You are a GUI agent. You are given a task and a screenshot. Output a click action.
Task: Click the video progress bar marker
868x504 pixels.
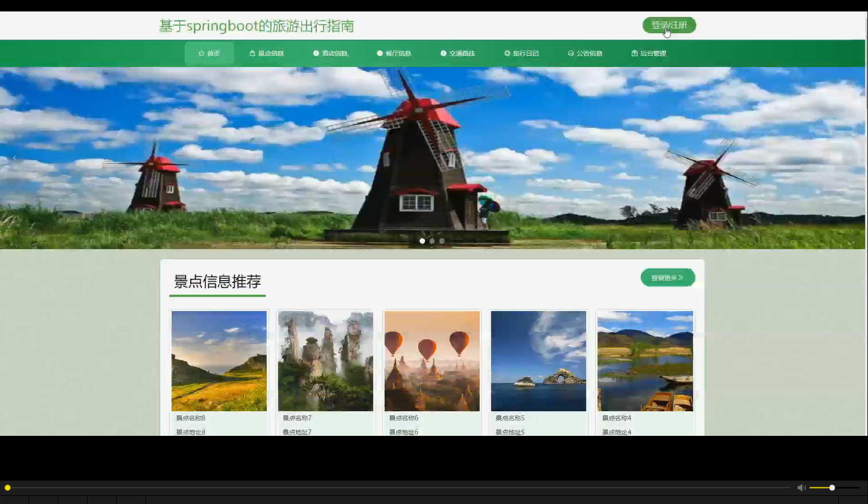(8, 487)
